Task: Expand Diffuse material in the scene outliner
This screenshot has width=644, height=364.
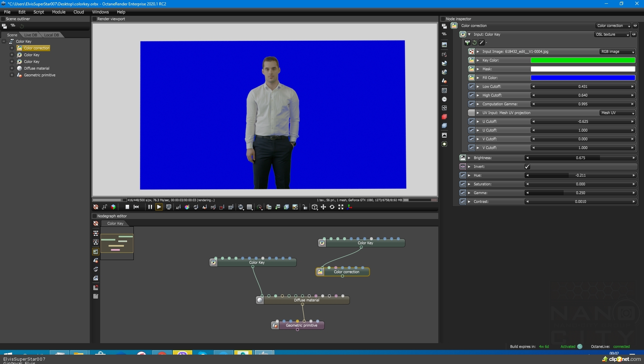Action: coord(12,68)
